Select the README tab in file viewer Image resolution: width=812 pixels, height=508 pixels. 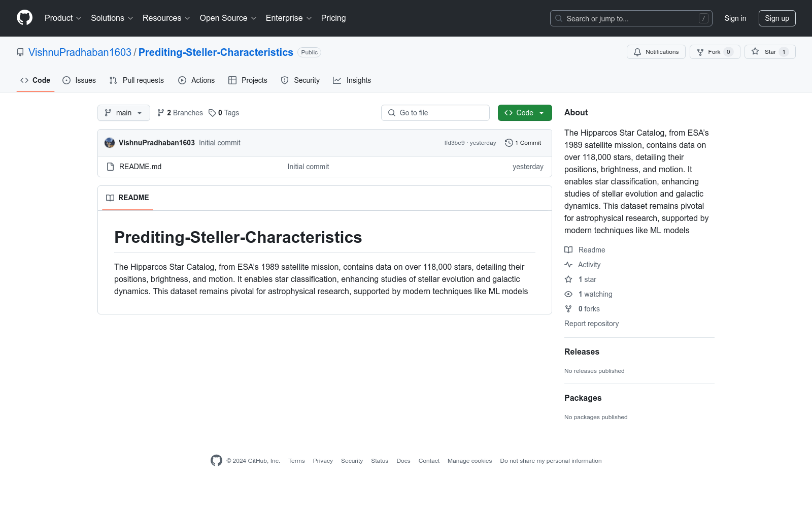(128, 198)
